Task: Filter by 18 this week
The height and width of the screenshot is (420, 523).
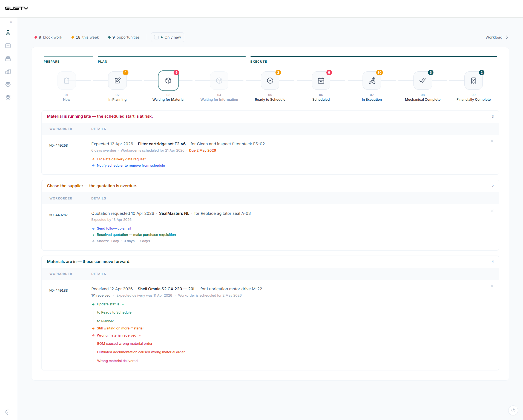Action: 85,37
